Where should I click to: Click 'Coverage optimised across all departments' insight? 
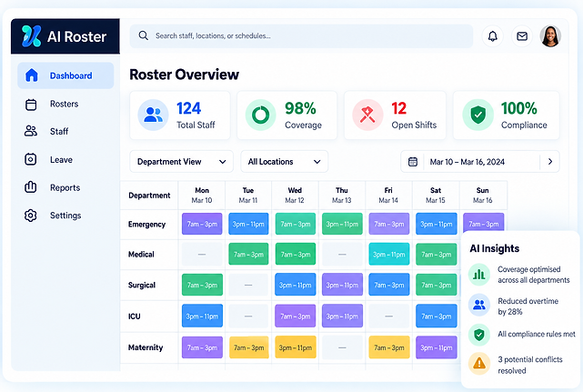pyautogui.click(x=534, y=275)
